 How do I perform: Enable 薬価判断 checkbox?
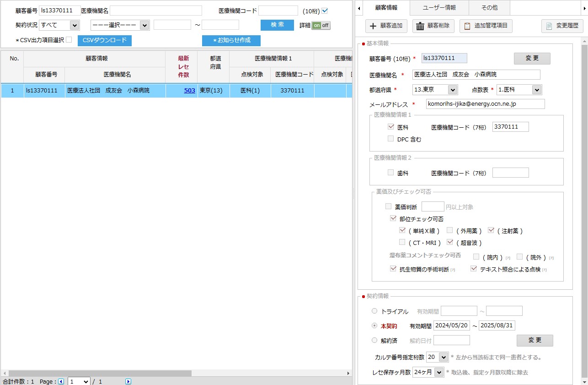(388, 206)
